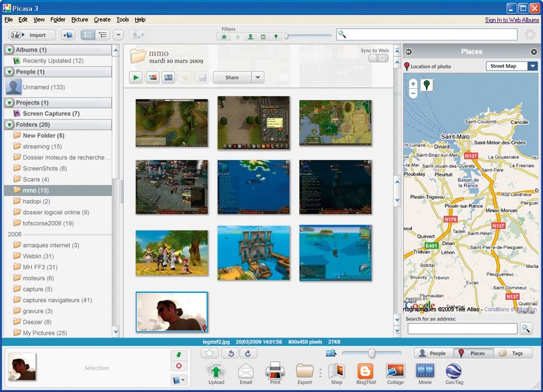Viewport: 543px width, 392px height.
Task: Zoom in on the Places map
Action: pyautogui.click(x=413, y=84)
